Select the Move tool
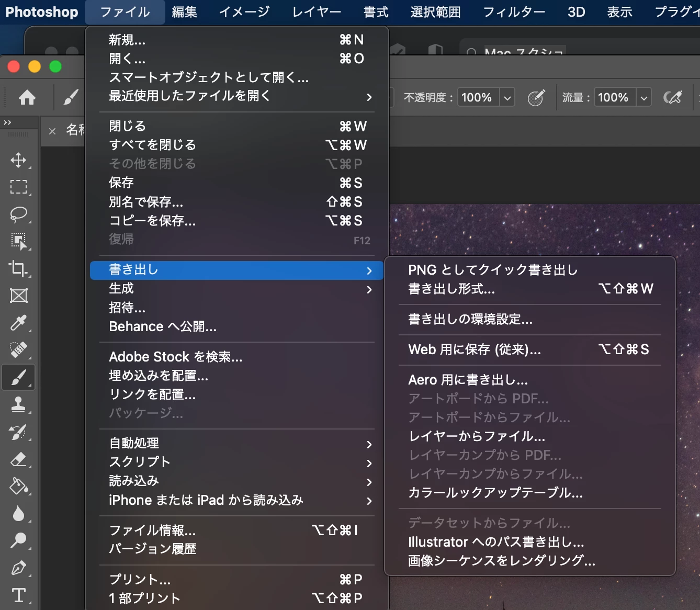 click(18, 160)
